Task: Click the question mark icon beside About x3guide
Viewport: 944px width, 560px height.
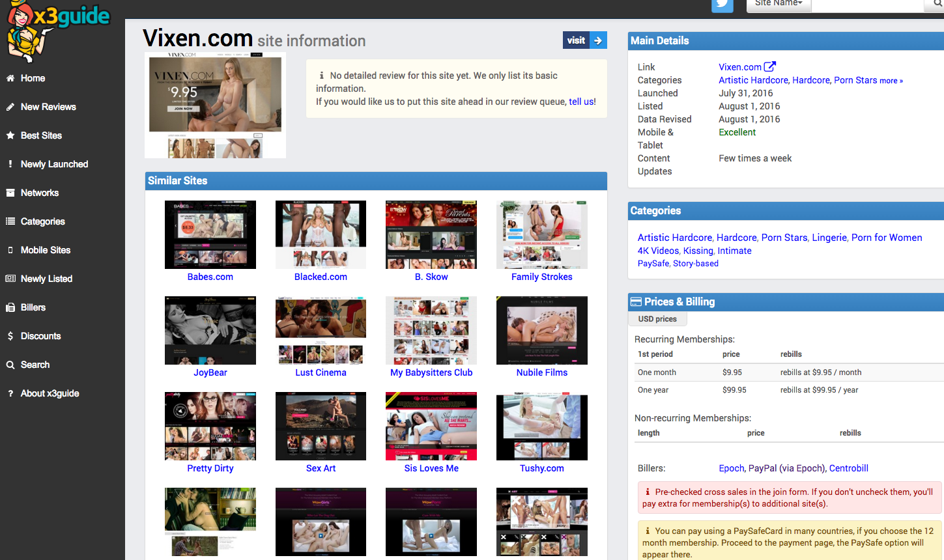Action: pyautogui.click(x=10, y=393)
